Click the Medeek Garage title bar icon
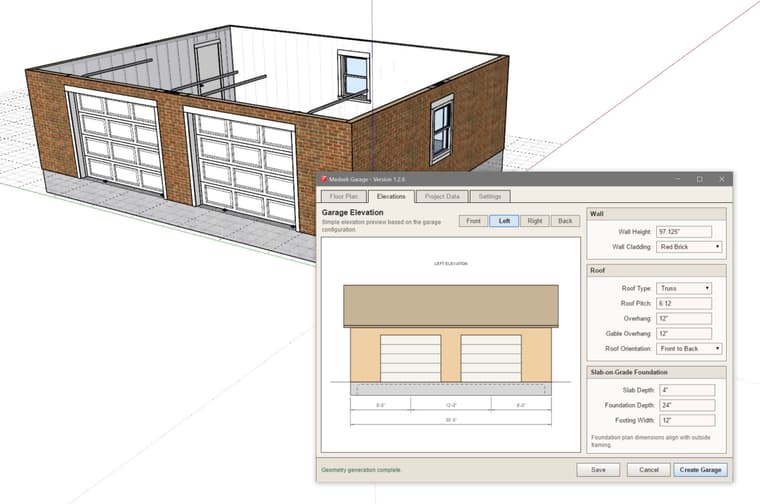Viewport: 760px width, 504px height. [324, 179]
